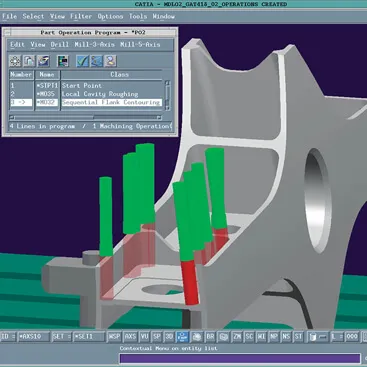Click the horizontal scrollbar in program list
This screenshot has height=367, width=367.
point(86,117)
